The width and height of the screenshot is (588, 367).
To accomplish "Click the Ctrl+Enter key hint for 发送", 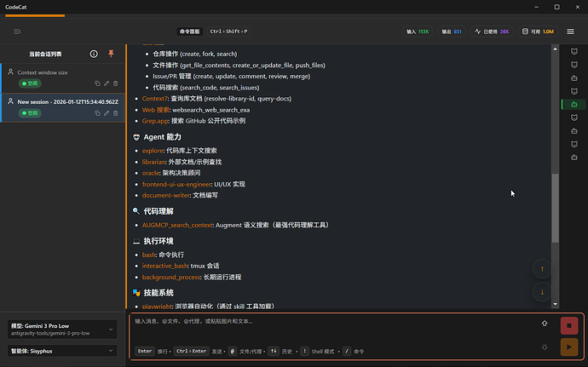I will pos(191,352).
